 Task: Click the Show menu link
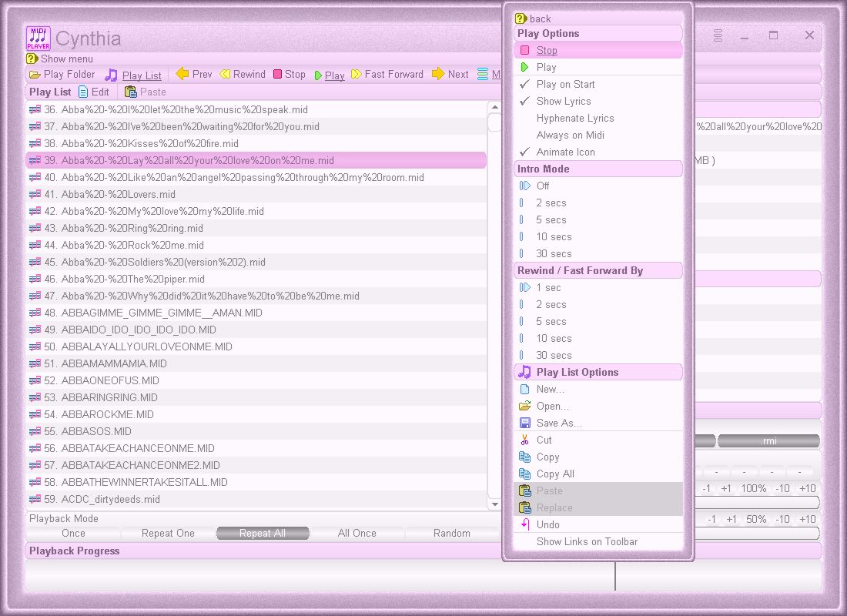pos(67,59)
